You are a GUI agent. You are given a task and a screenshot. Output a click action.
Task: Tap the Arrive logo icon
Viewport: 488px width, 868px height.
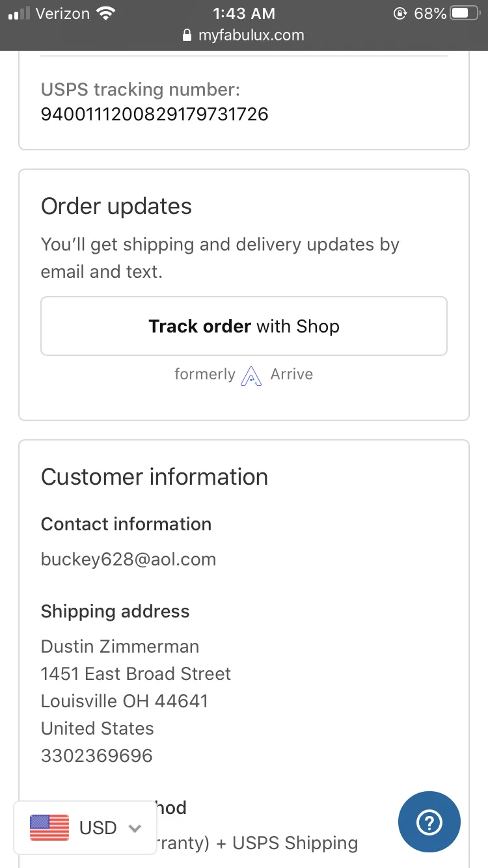[251, 376]
